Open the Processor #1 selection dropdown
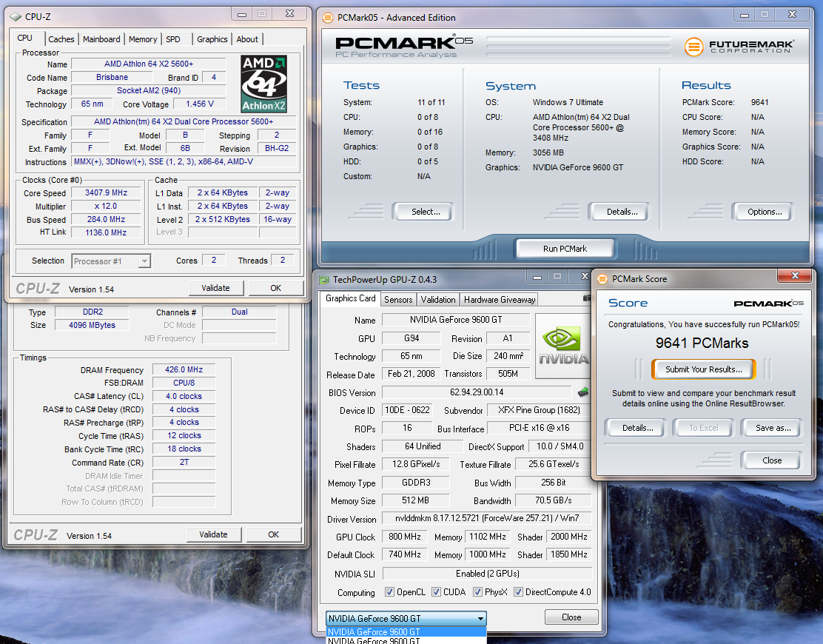823x644 pixels. point(111,261)
